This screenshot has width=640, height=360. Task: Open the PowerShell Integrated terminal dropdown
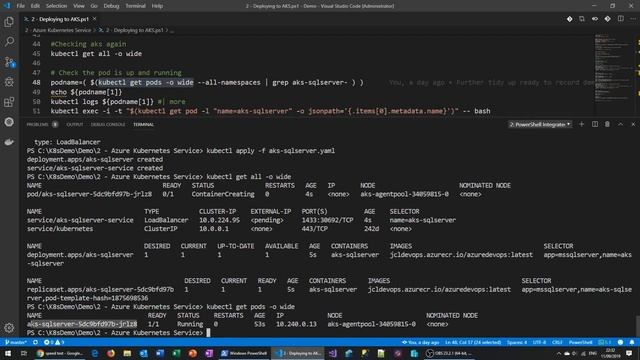(x=540, y=124)
